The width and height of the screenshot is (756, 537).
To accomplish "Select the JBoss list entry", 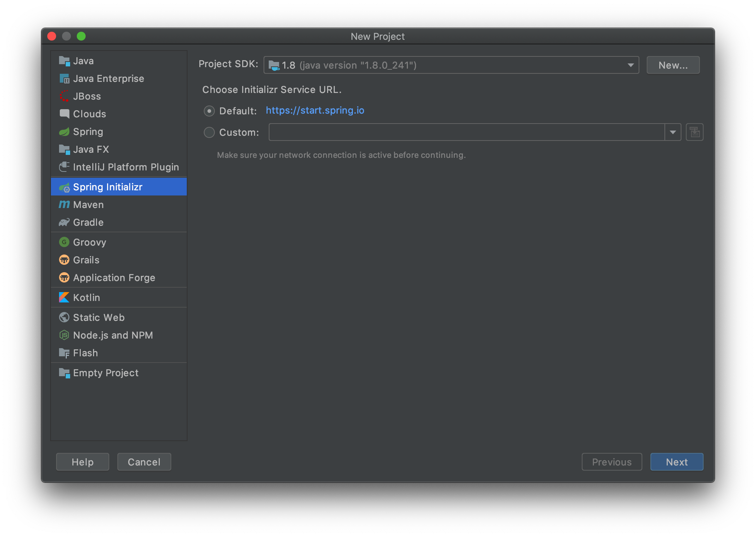I will (x=119, y=96).
